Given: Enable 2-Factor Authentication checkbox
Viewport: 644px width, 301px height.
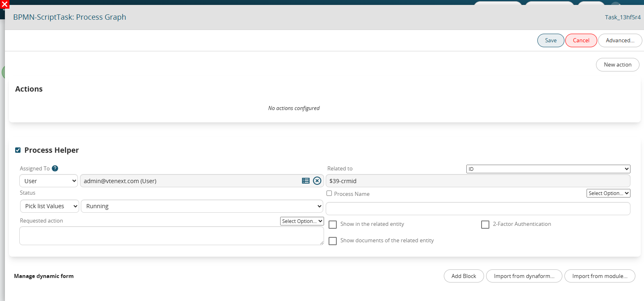Looking at the screenshot, I should tap(485, 225).
